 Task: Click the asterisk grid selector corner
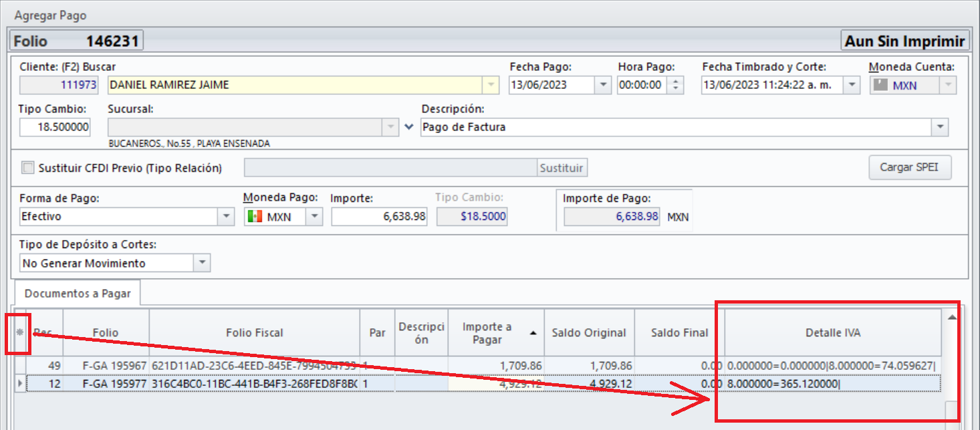pos(19,332)
